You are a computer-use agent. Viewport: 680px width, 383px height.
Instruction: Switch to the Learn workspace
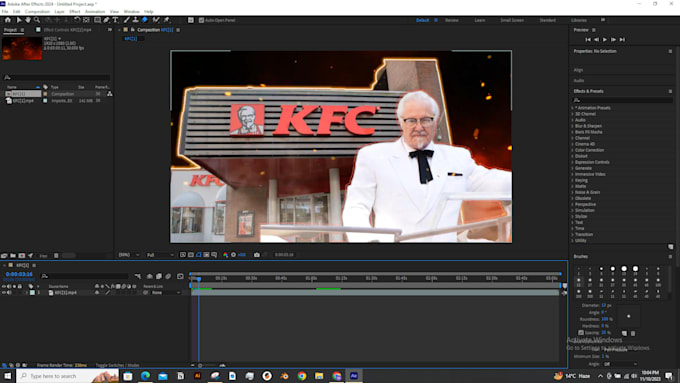[480, 20]
